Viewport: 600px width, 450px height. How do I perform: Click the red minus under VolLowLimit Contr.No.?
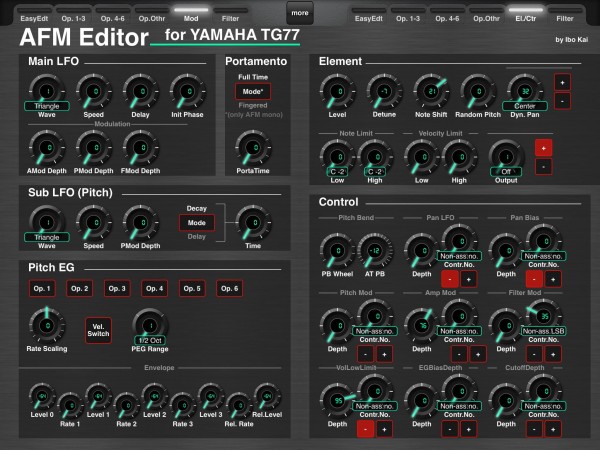365,429
